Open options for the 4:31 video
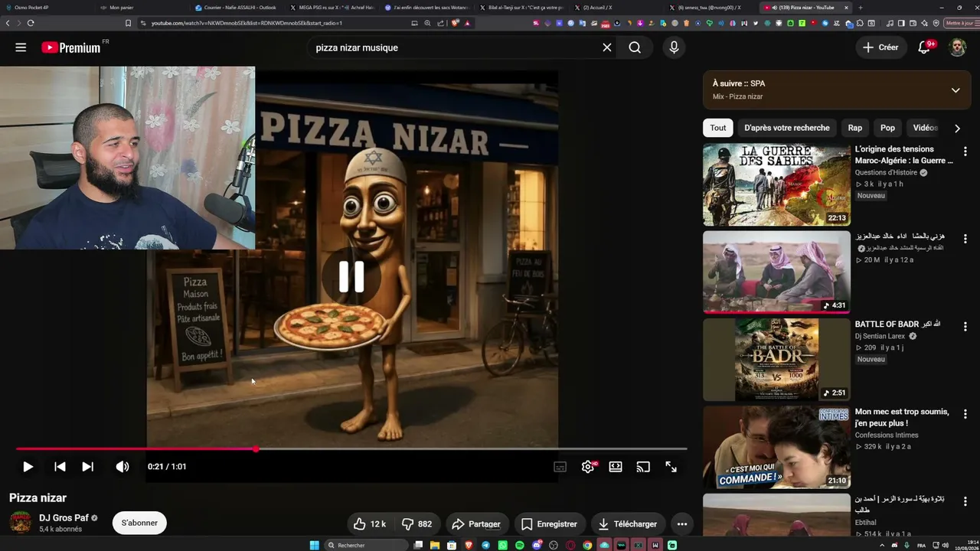Image resolution: width=980 pixels, height=551 pixels. pos(965,239)
